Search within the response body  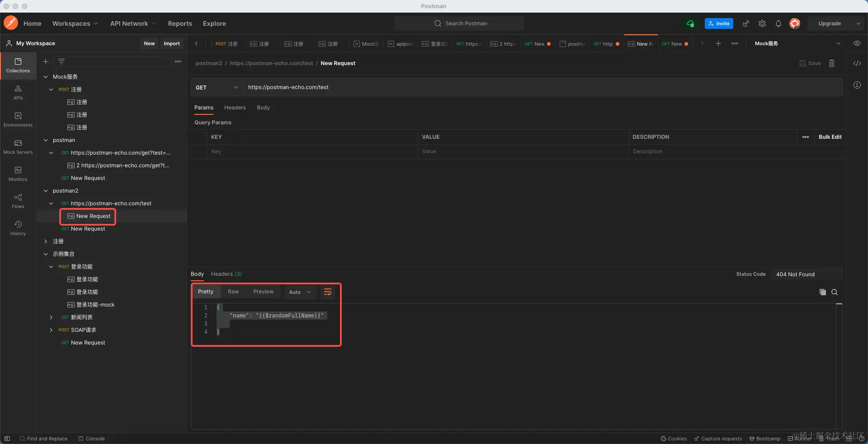tap(835, 292)
